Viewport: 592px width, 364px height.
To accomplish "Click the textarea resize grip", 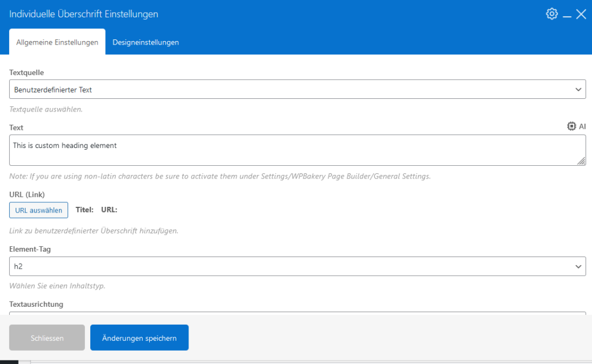I will point(581,162).
